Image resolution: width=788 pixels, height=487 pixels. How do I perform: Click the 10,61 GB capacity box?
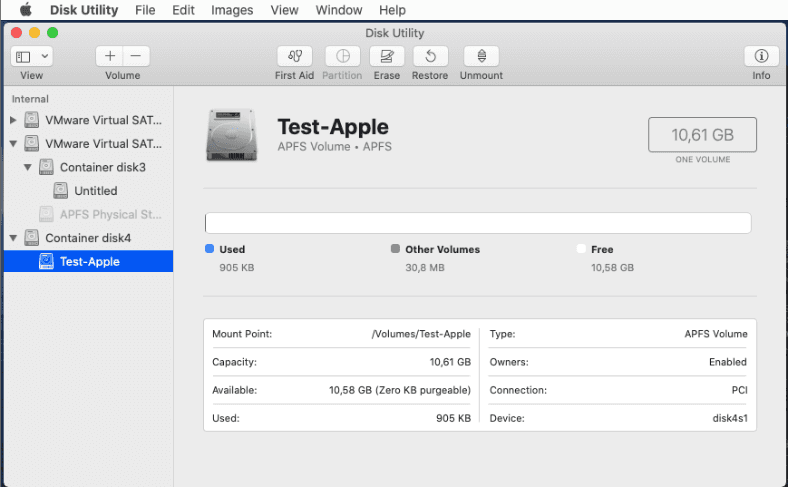pos(702,135)
